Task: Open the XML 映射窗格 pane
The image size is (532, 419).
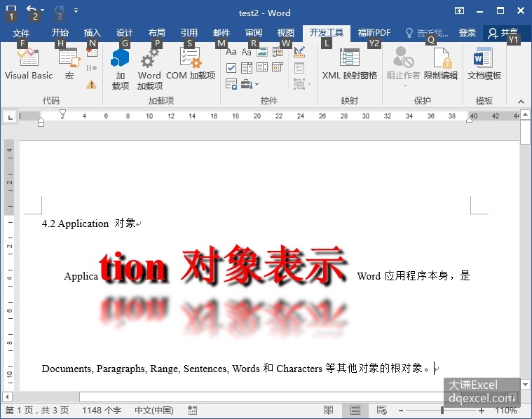Action: (x=350, y=64)
